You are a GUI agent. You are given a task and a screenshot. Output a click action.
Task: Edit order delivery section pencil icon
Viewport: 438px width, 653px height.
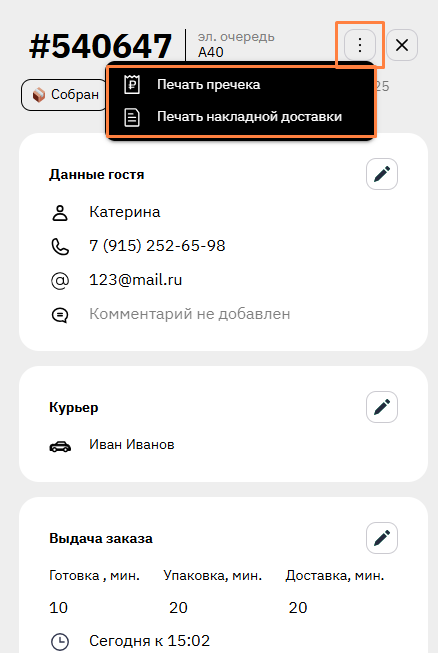[x=382, y=538]
